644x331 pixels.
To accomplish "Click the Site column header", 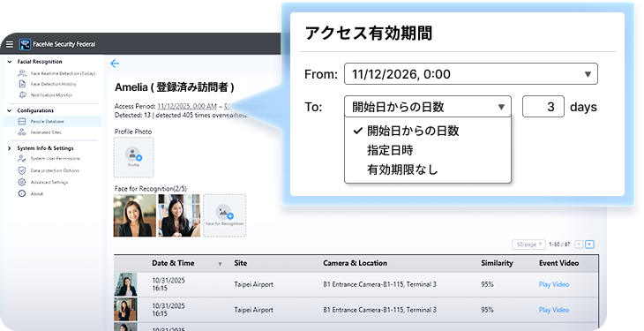I will click(241, 263).
